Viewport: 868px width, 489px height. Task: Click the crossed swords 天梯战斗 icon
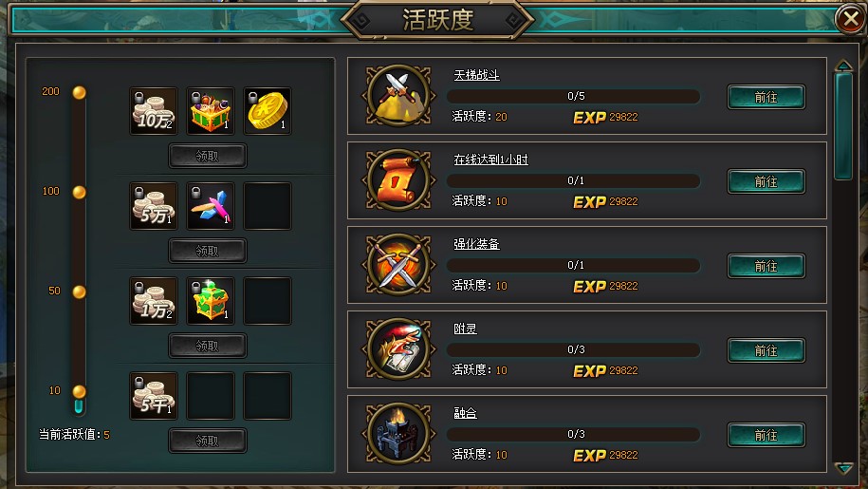[398, 96]
